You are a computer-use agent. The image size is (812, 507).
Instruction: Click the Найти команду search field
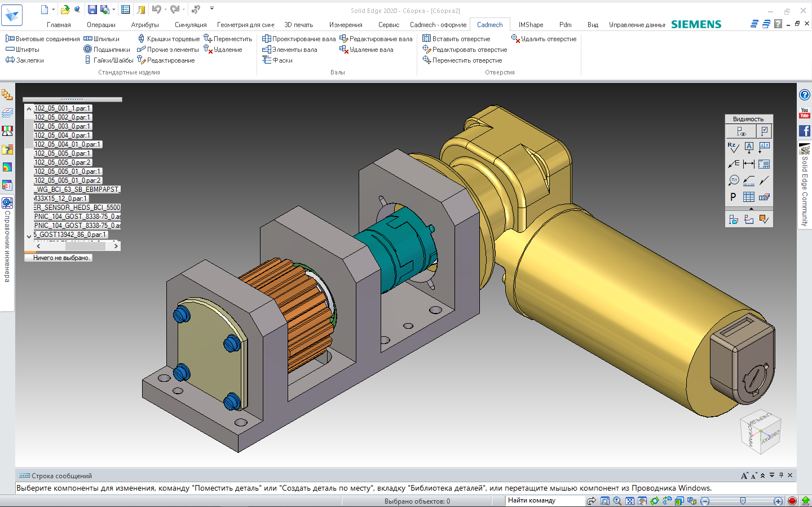pos(544,500)
